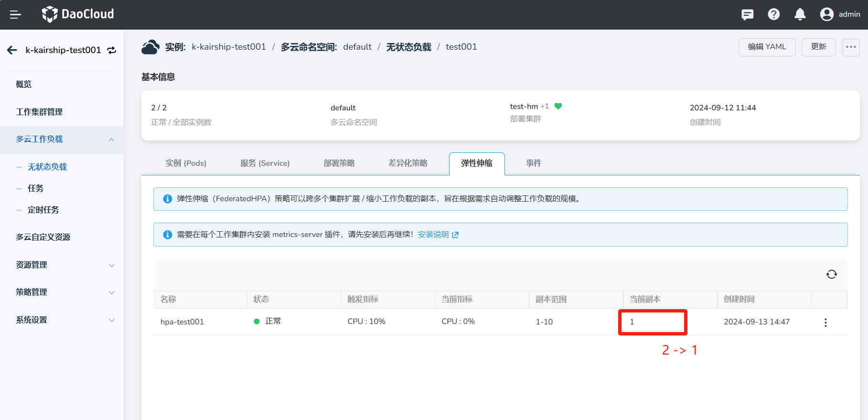This screenshot has width=868, height=420.
Task: Expand the 资源管理 section
Action: click(x=111, y=265)
